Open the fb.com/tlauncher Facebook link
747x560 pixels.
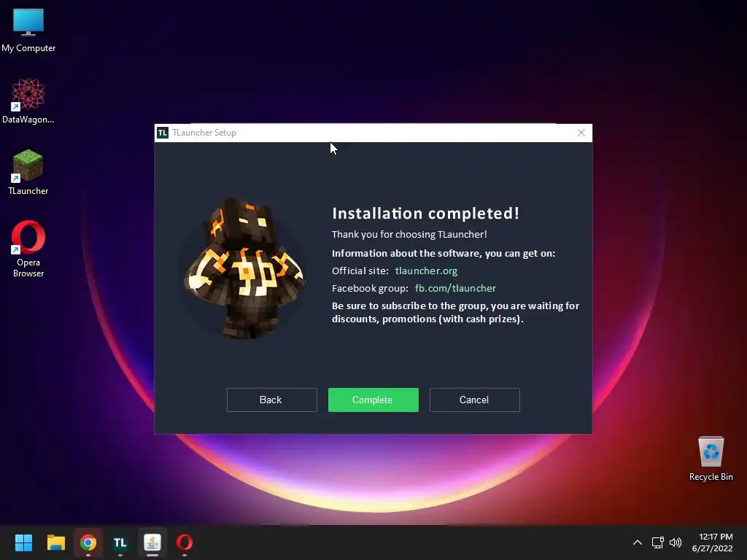point(455,288)
